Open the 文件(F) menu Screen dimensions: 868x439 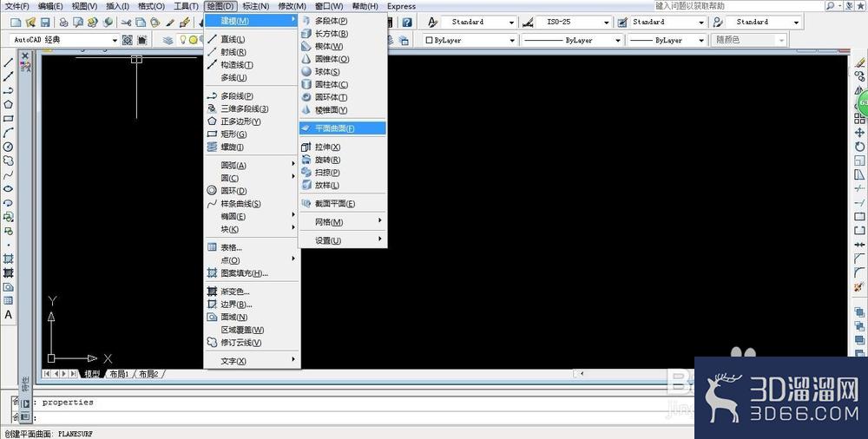(x=16, y=6)
